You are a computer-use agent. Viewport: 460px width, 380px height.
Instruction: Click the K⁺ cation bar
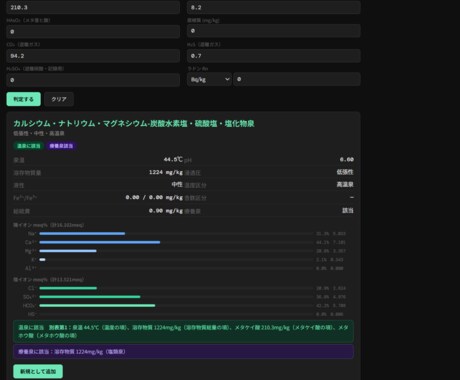click(x=42, y=260)
